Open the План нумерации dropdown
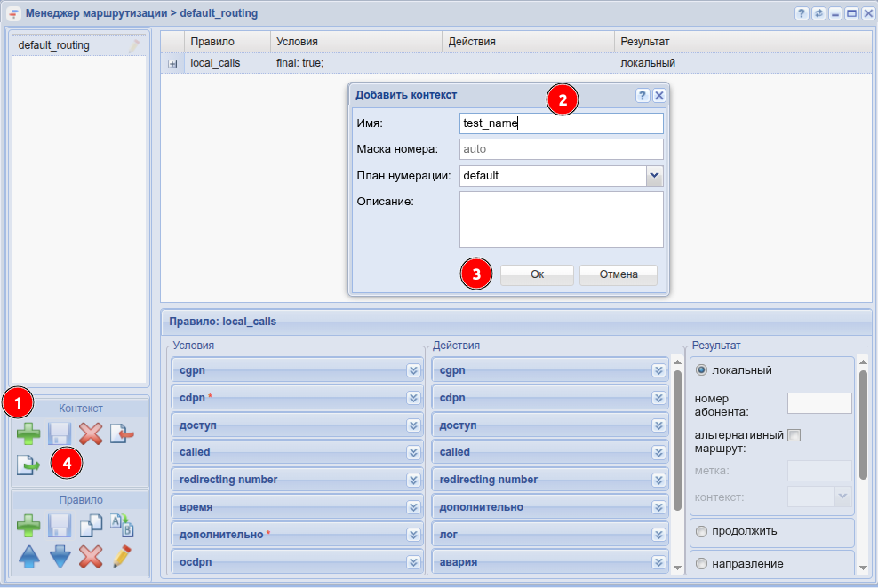This screenshot has width=878, height=588. click(654, 176)
